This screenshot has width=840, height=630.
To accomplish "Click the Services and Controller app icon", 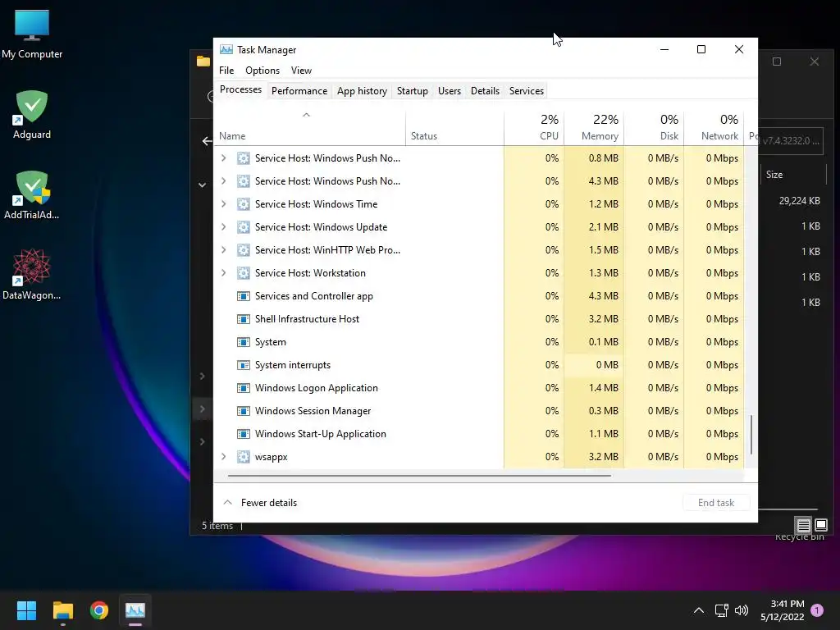I will (x=243, y=296).
